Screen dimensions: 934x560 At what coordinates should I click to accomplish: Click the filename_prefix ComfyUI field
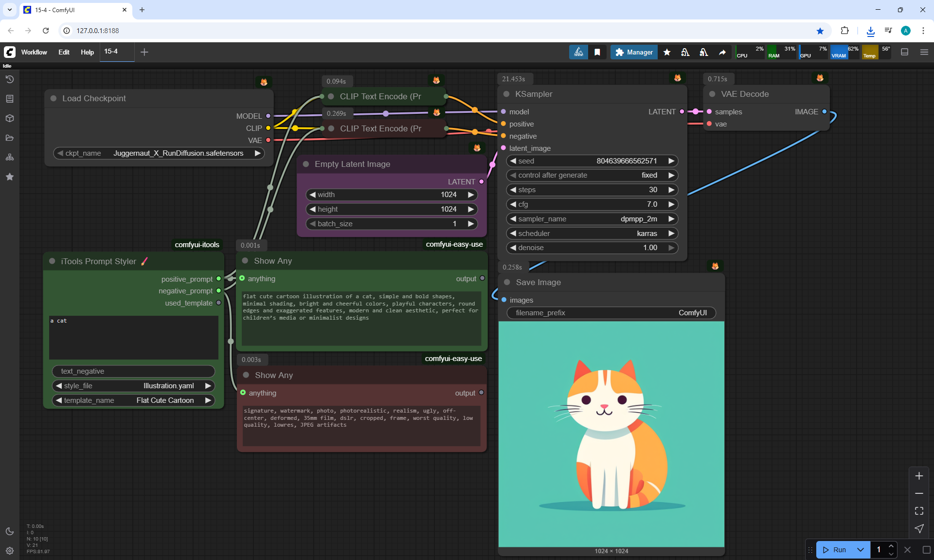point(611,313)
